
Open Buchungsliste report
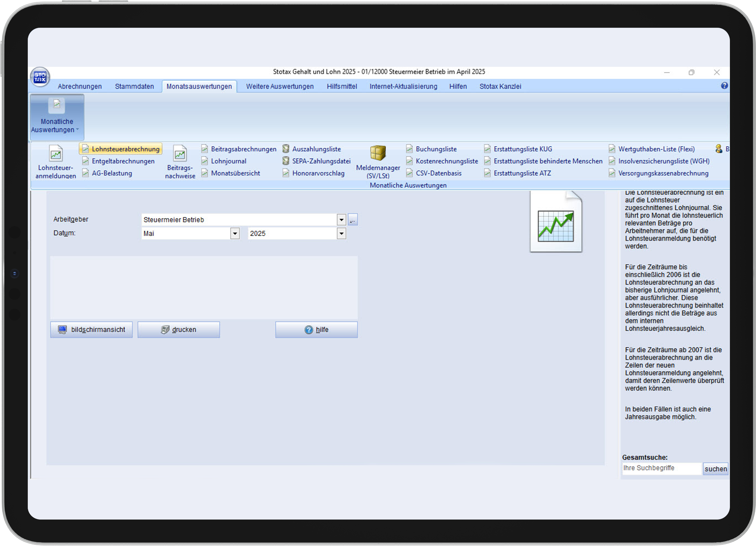coord(431,149)
